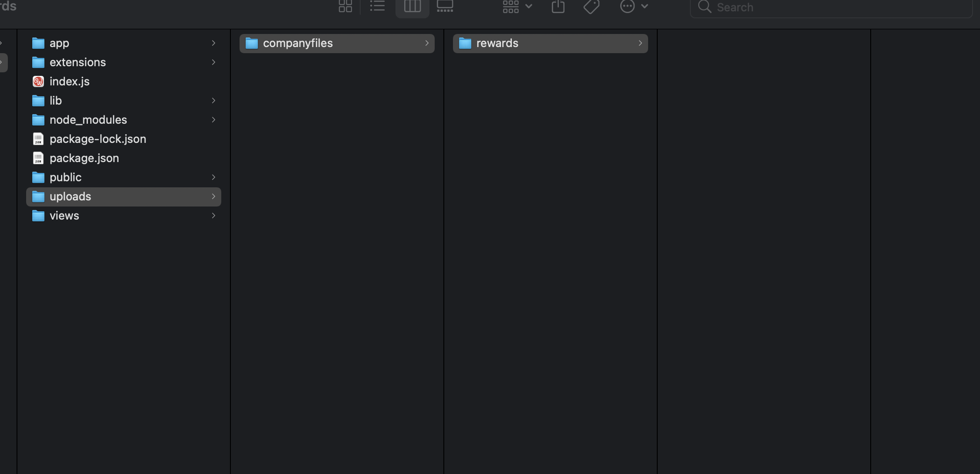Select package-lock.json file
This screenshot has height=474, width=980.
point(98,139)
